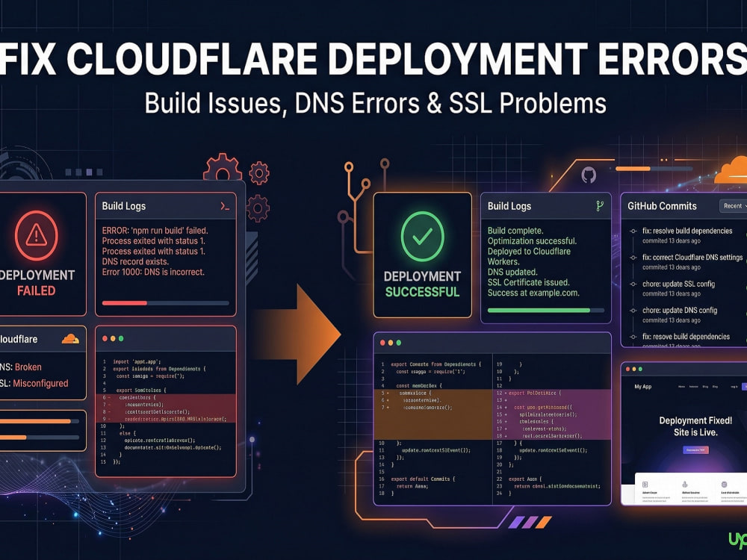Click the globe icon on My App's third feature card
The height and width of the screenshot is (560, 747).
coord(724,485)
